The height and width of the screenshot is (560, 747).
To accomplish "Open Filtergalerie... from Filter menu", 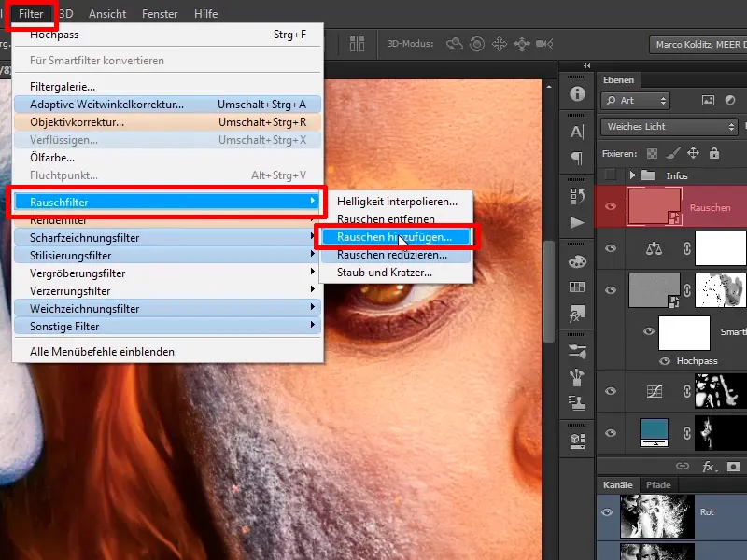I will point(167,87).
